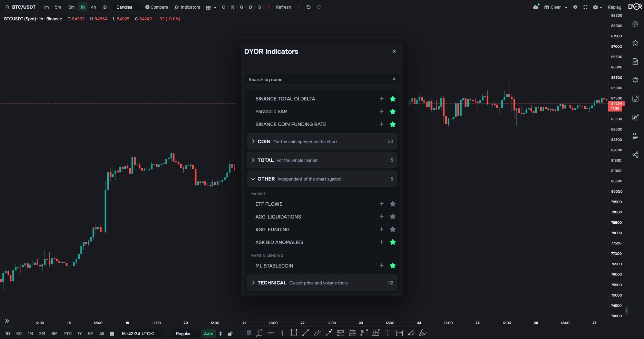Viewport: 644px width, 339px height.
Task: Remove ML STABLECOIN from favorites
Action: tap(393, 265)
